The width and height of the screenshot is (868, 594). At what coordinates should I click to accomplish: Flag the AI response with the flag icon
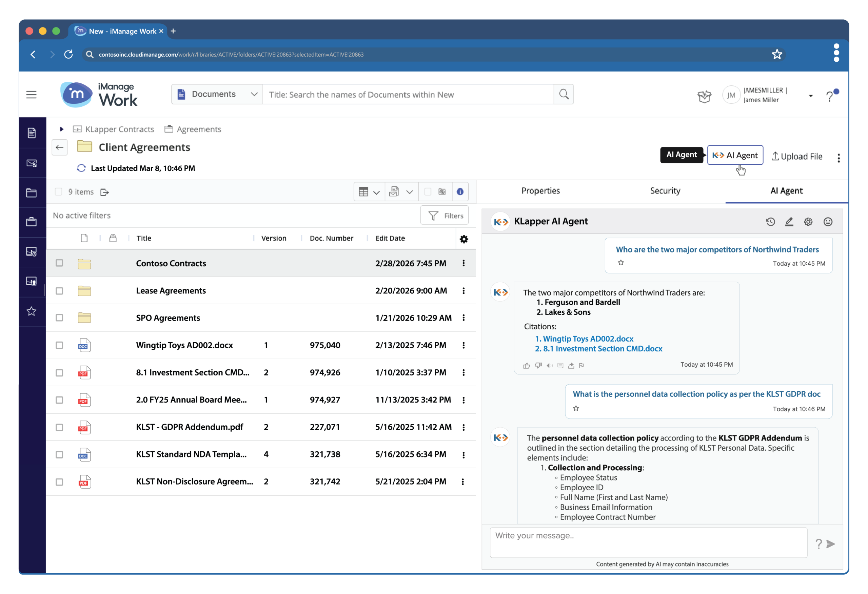(581, 366)
